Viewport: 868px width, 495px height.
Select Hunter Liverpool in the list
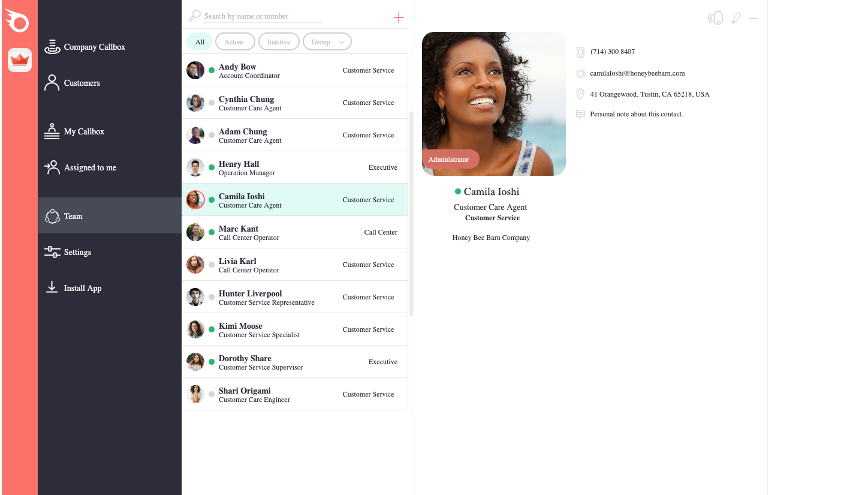pos(295,297)
